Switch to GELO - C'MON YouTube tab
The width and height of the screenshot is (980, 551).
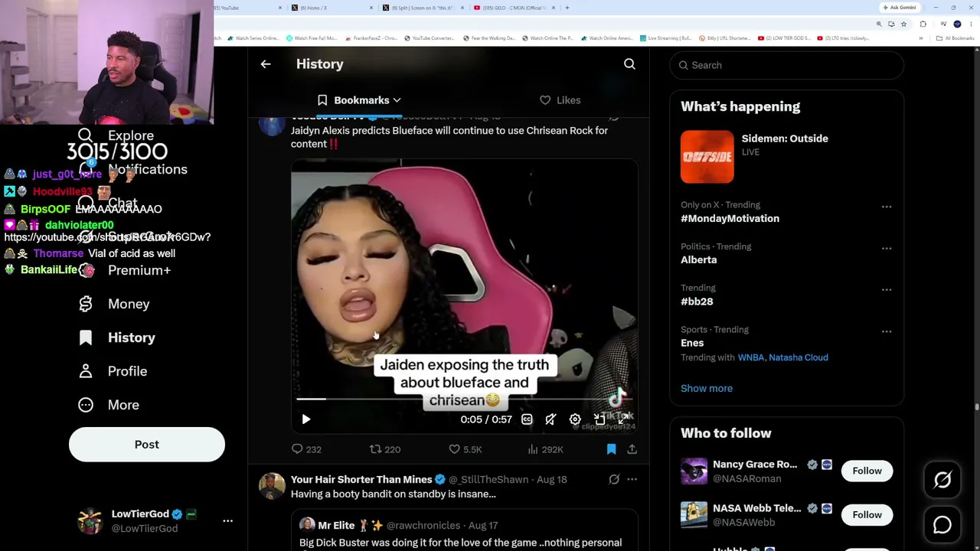[x=515, y=8]
